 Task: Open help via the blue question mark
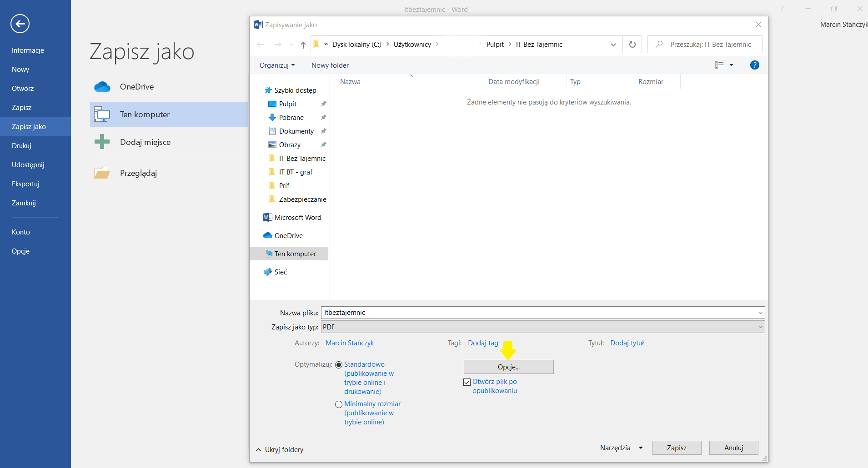click(754, 65)
